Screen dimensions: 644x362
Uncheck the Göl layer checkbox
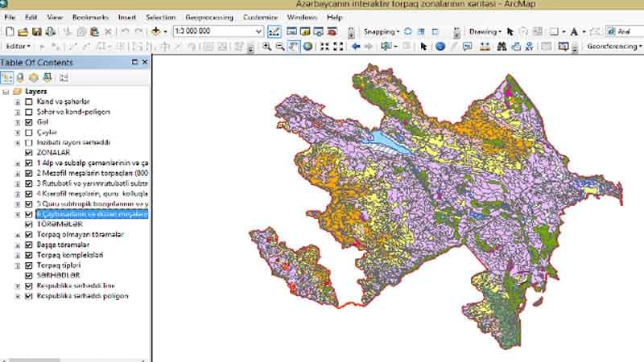(29, 122)
